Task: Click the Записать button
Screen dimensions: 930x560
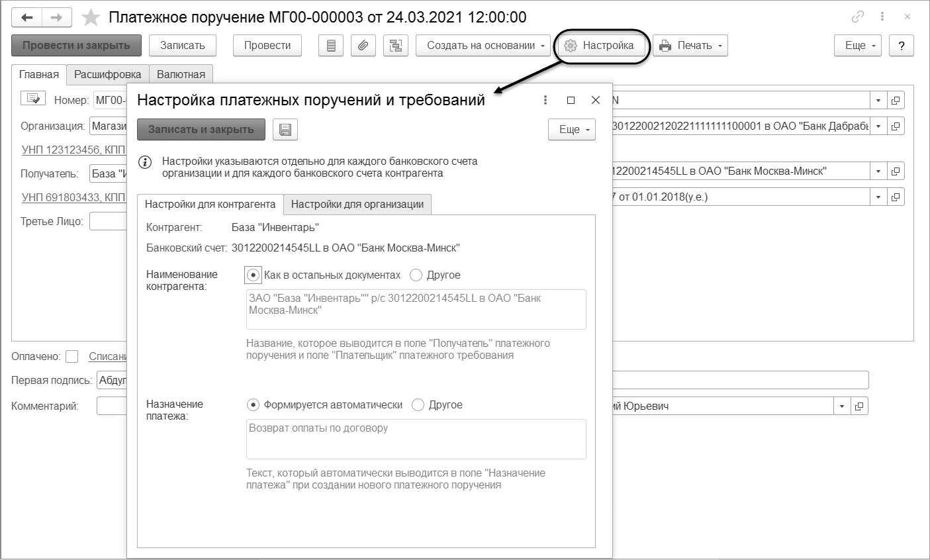Action: pos(183,46)
